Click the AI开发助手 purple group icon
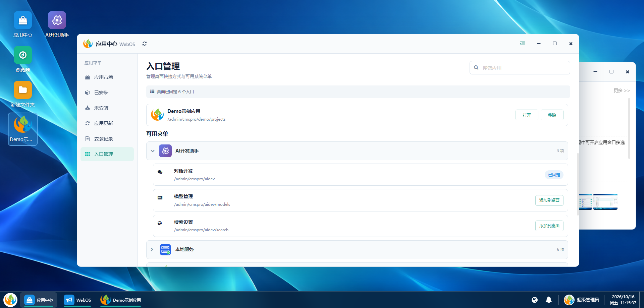 pyautogui.click(x=165, y=151)
